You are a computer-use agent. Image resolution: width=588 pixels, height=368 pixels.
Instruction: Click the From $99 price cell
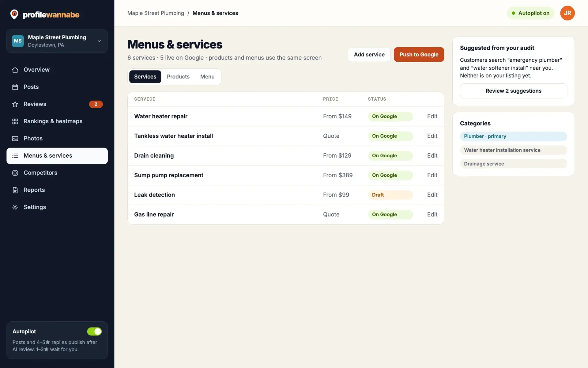point(336,195)
